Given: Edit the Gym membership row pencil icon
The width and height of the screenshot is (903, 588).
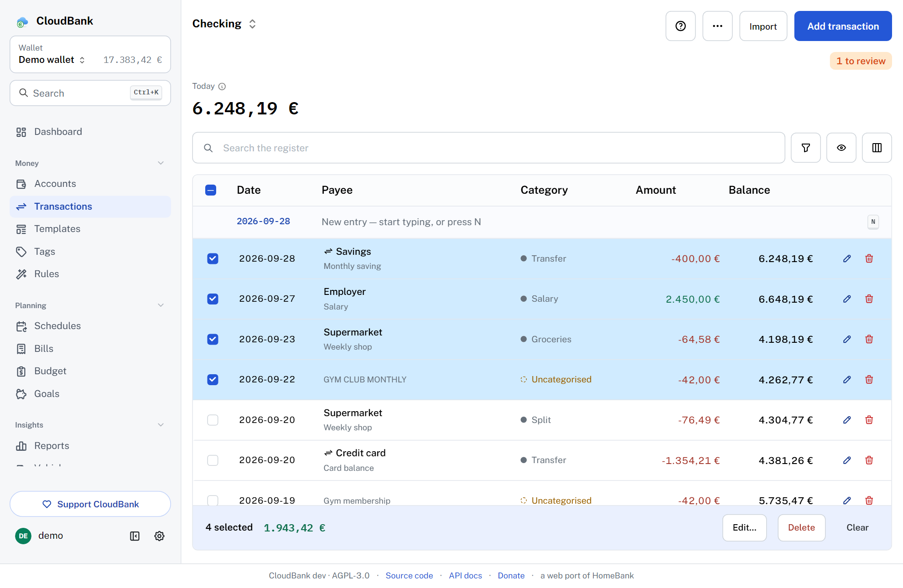Looking at the screenshot, I should (x=847, y=500).
